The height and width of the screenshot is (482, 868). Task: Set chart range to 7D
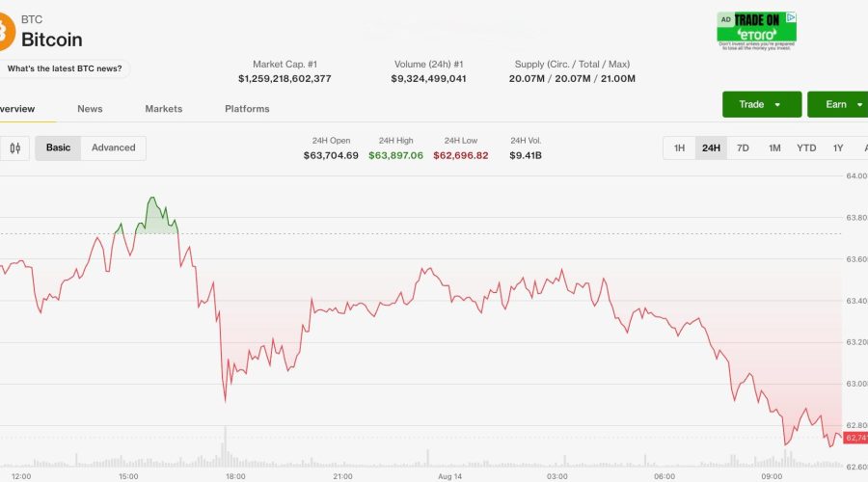[743, 148]
